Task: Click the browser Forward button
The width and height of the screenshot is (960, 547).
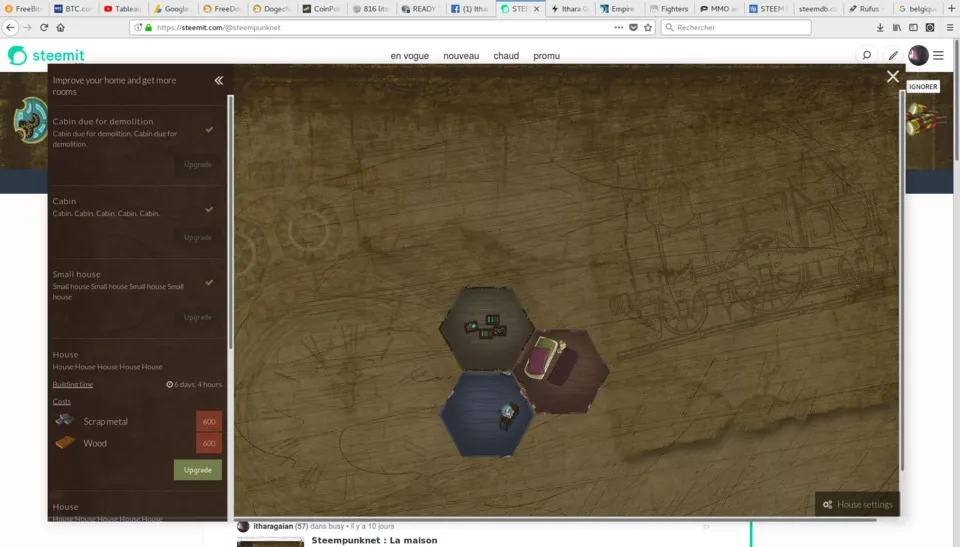Action: coord(27,28)
